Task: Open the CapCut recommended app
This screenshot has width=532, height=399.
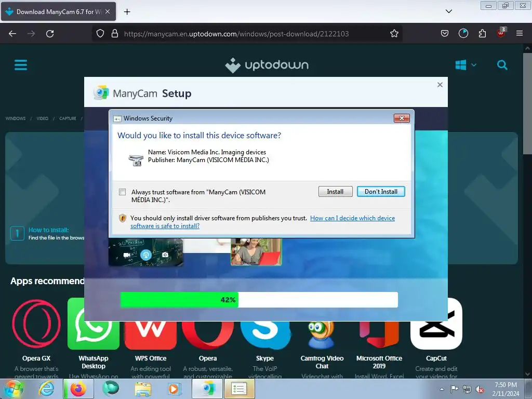Action: pyautogui.click(x=436, y=324)
